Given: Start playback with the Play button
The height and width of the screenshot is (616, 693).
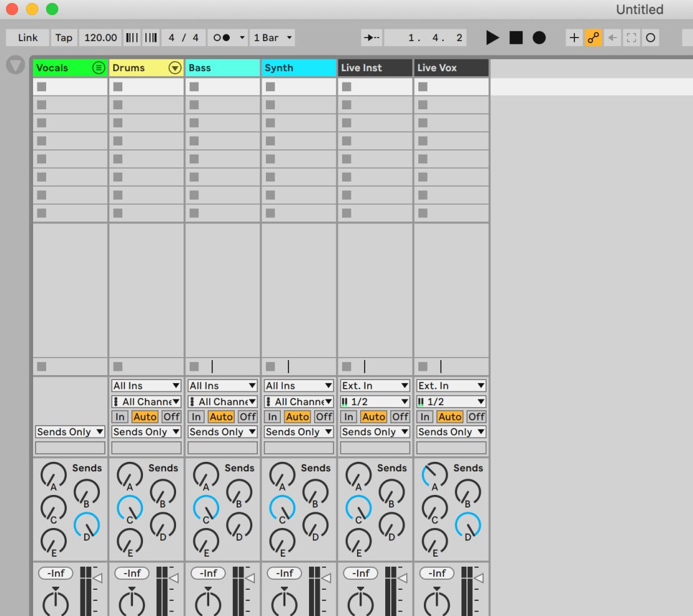Looking at the screenshot, I should 492,37.
